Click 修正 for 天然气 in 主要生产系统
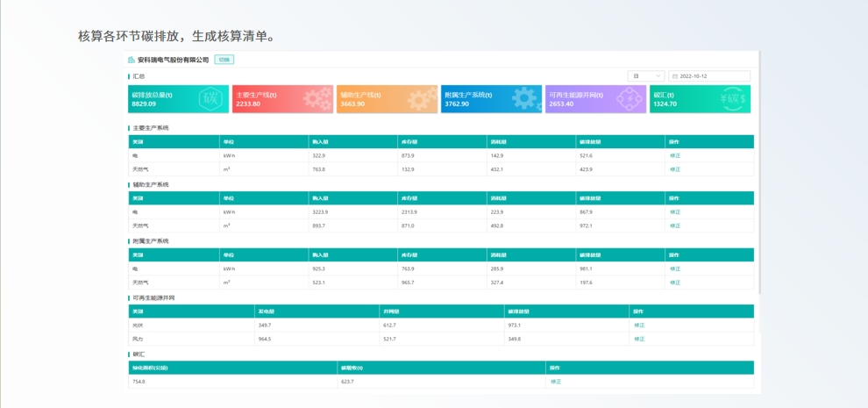This screenshot has height=408, width=868. click(674, 169)
